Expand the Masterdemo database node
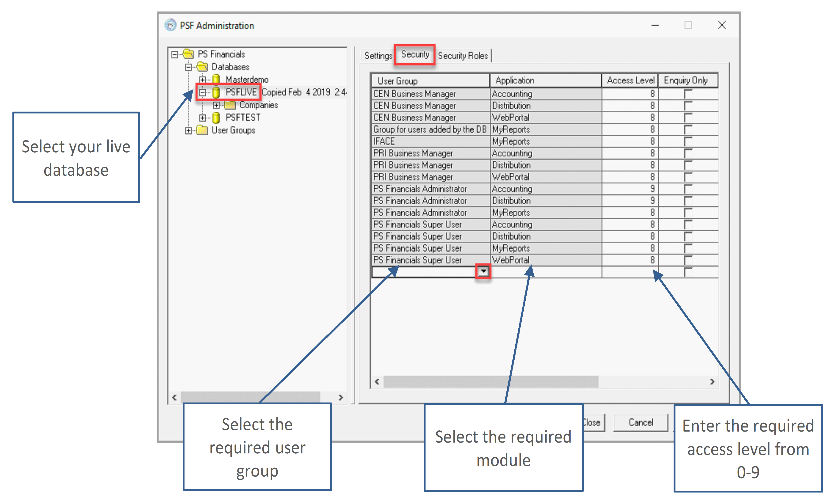The width and height of the screenshot is (837, 504). click(203, 79)
